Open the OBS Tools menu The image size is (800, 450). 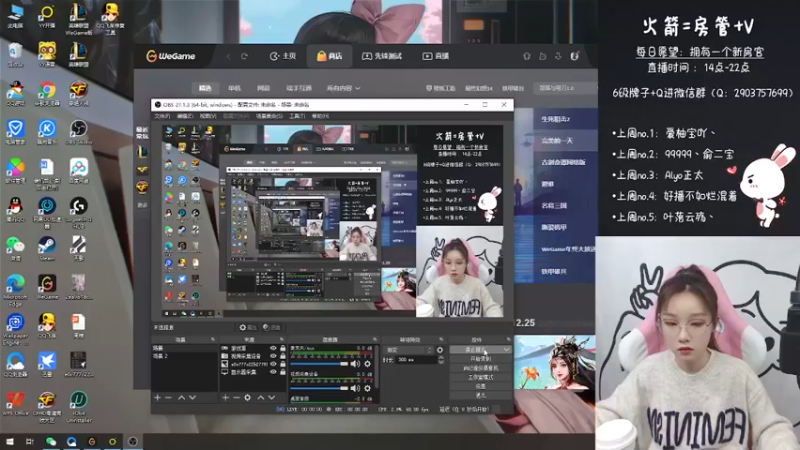(x=297, y=116)
